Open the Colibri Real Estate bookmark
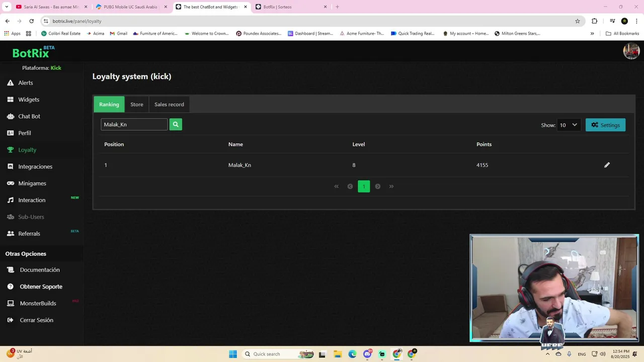The image size is (644, 362). [x=60, y=34]
